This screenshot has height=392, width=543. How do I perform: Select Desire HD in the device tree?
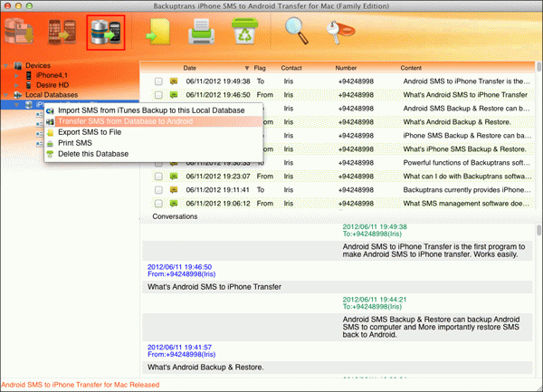pyautogui.click(x=52, y=85)
